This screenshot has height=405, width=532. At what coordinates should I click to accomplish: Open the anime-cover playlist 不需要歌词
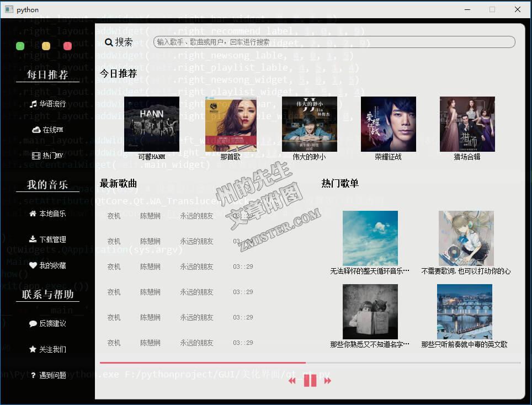pyautogui.click(x=466, y=238)
